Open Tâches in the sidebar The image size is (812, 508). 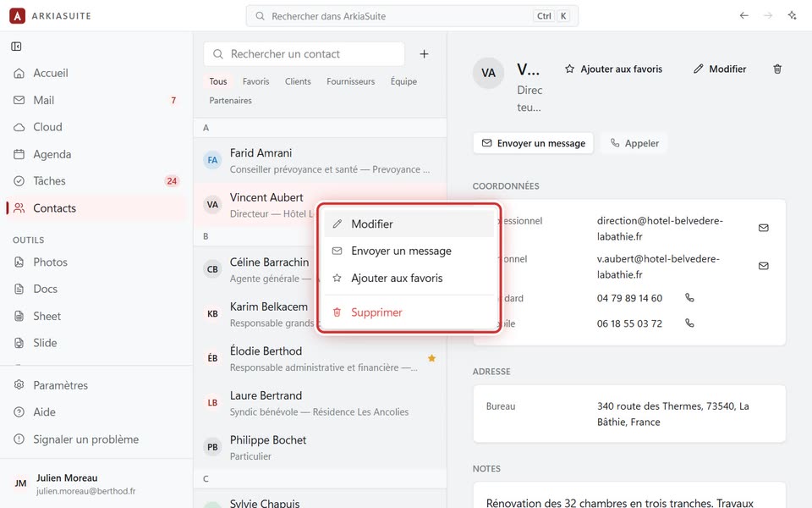click(x=96, y=181)
